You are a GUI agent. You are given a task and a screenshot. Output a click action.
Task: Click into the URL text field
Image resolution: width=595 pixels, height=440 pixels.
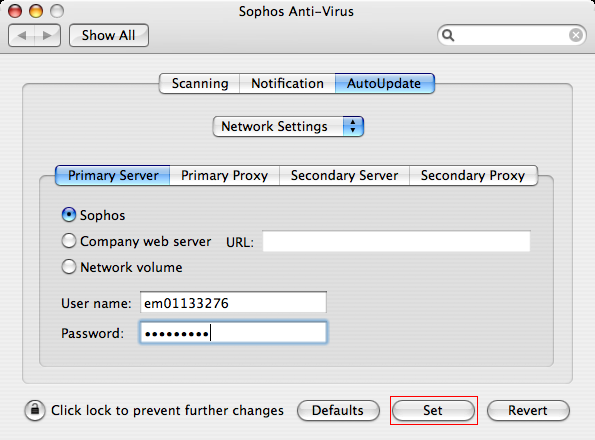[x=396, y=241]
